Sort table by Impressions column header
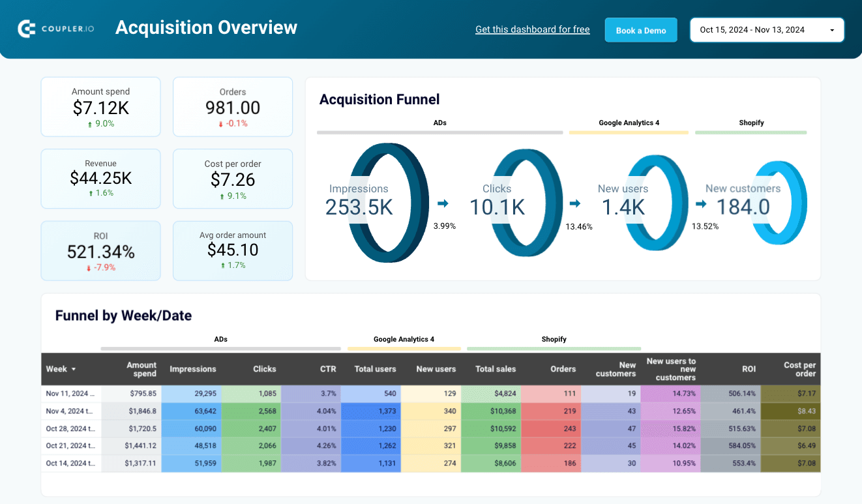This screenshot has height=504, width=862. 192,369
